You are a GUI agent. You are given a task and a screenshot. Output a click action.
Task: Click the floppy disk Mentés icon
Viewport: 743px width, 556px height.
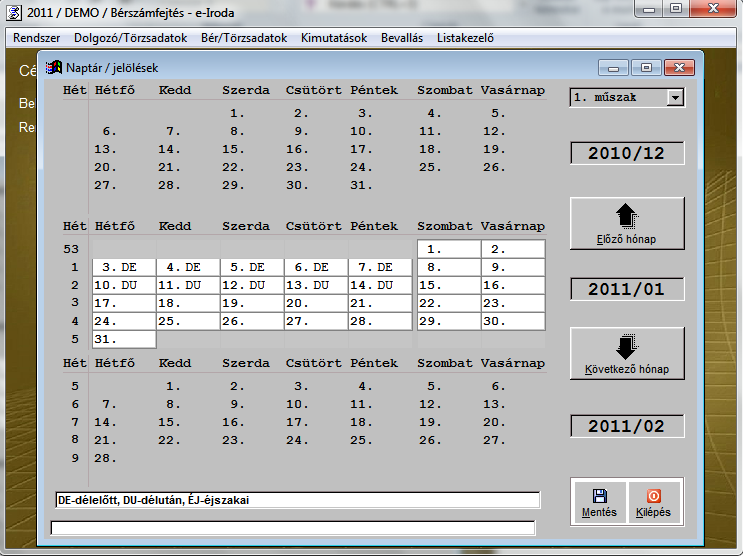point(599,495)
